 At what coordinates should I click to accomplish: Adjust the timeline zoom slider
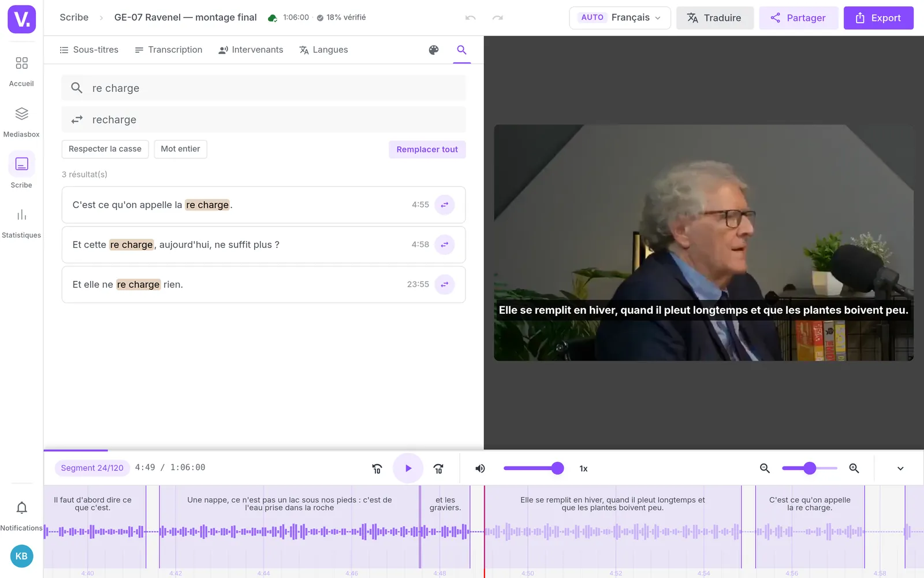[x=809, y=469]
